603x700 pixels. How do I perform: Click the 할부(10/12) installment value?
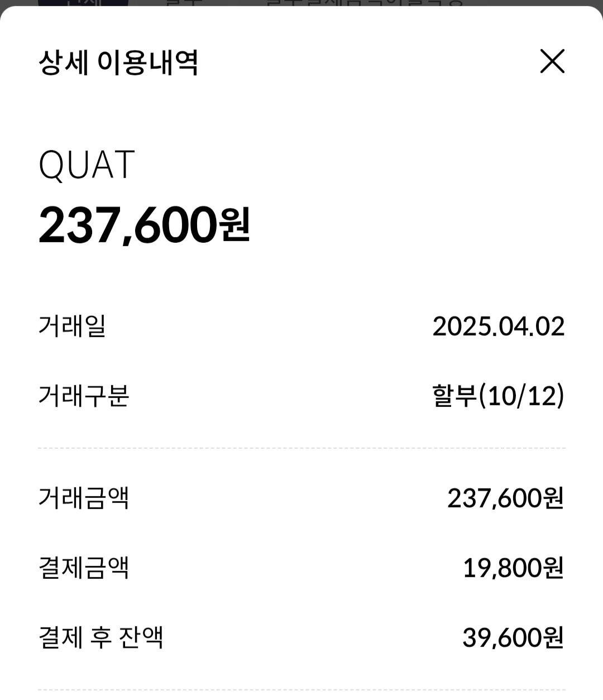coord(498,396)
